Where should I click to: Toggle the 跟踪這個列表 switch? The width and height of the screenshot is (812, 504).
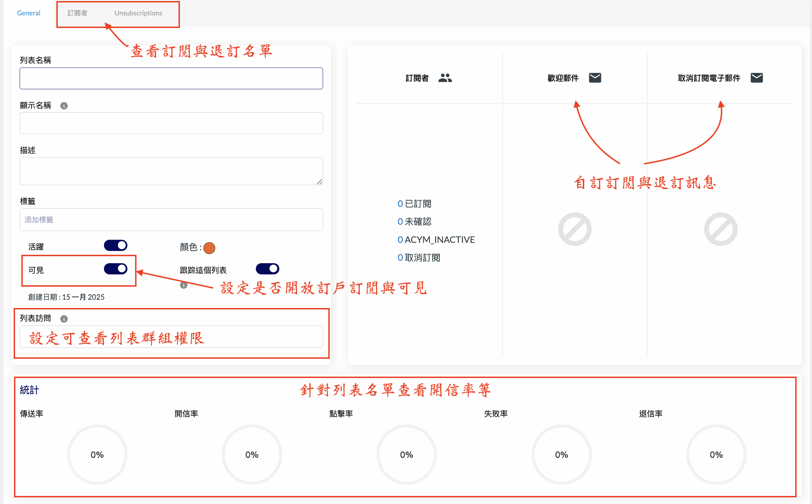click(x=267, y=269)
